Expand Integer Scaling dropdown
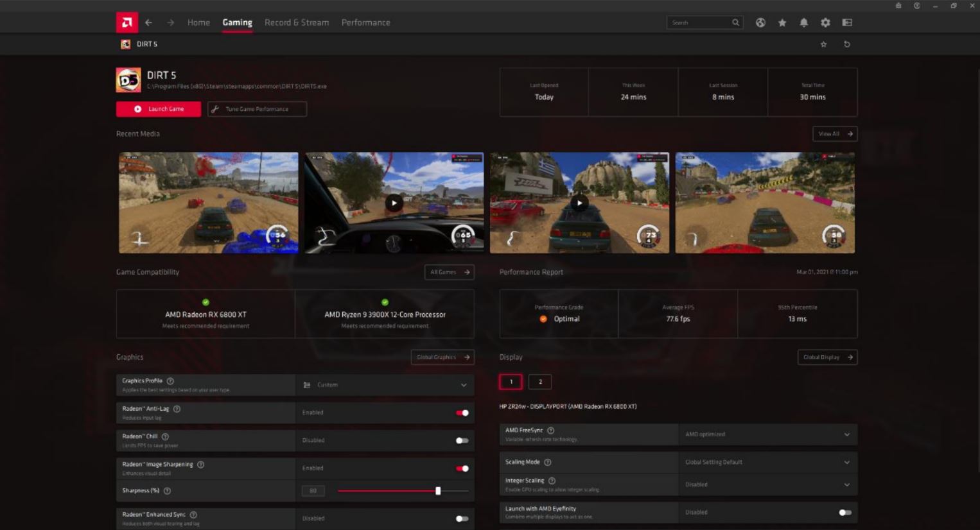 pyautogui.click(x=768, y=484)
